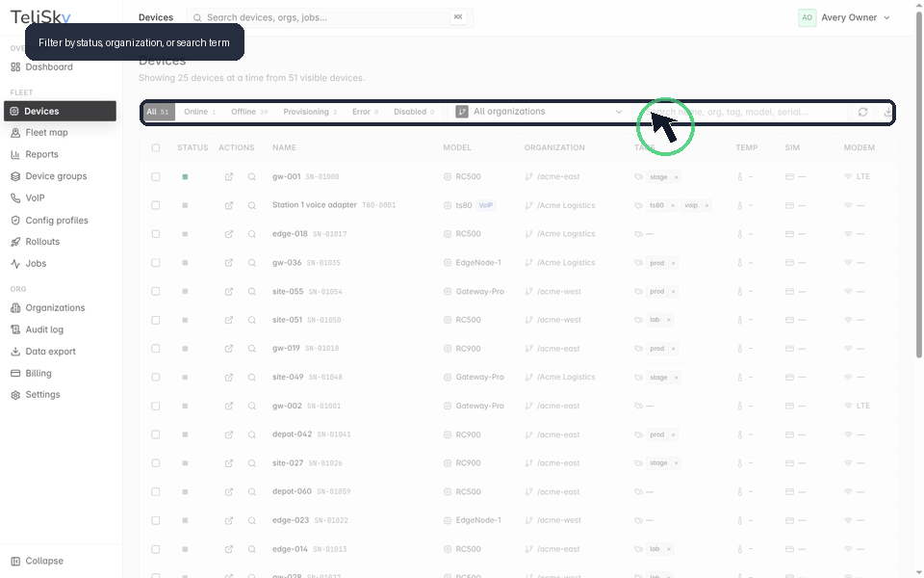
Task: Check the site-051 row checkbox
Action: [156, 320]
